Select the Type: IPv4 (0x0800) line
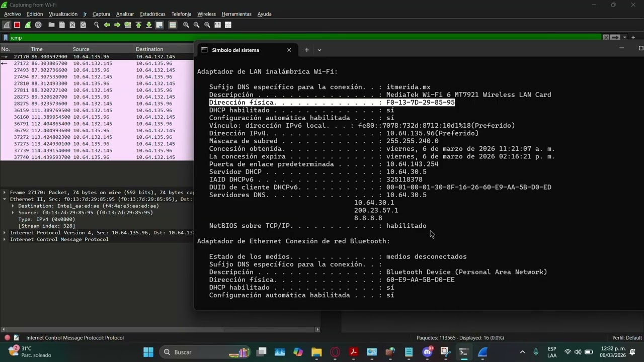 pos(47,219)
